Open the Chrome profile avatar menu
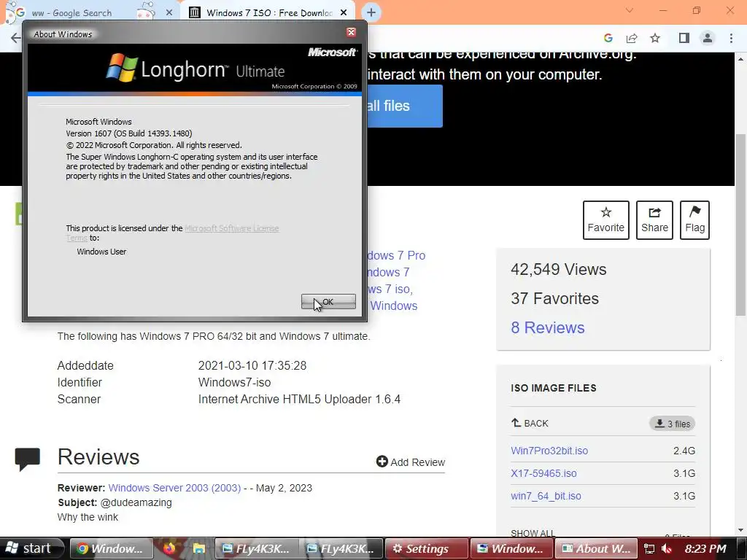This screenshot has width=747, height=560. pyautogui.click(x=708, y=38)
